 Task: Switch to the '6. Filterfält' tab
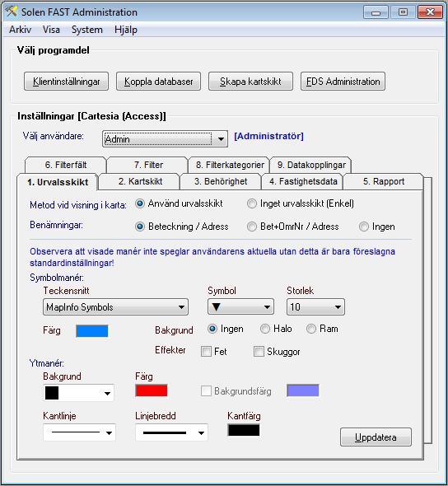(66, 165)
